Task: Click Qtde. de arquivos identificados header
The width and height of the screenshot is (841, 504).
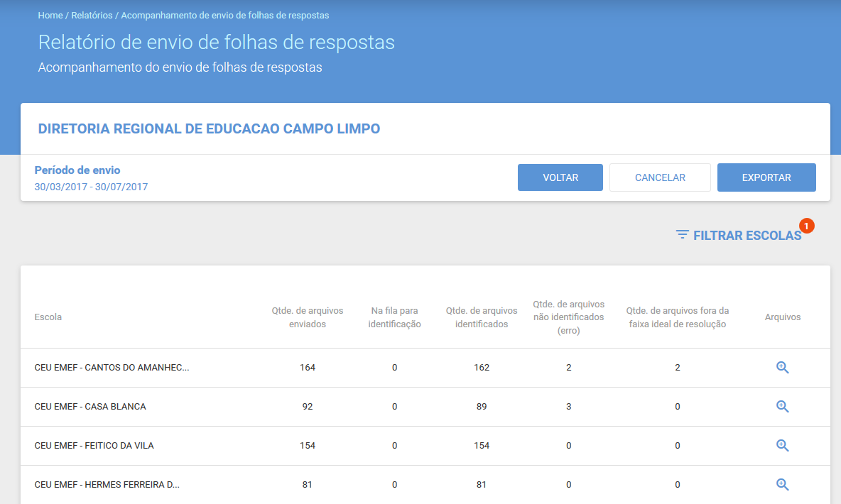Action: (x=482, y=317)
